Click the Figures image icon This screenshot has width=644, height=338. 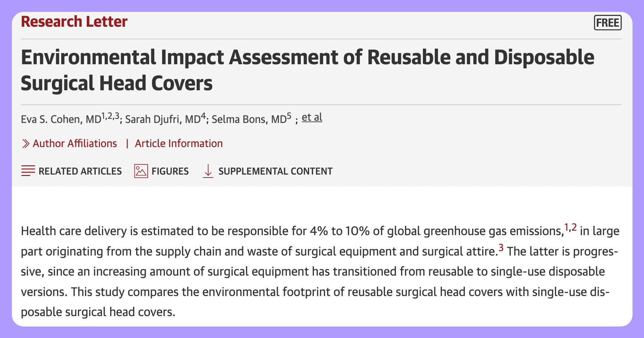coord(141,171)
